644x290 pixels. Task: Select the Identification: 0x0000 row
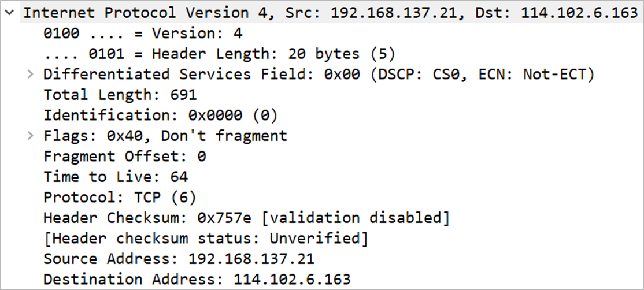click(x=322, y=116)
